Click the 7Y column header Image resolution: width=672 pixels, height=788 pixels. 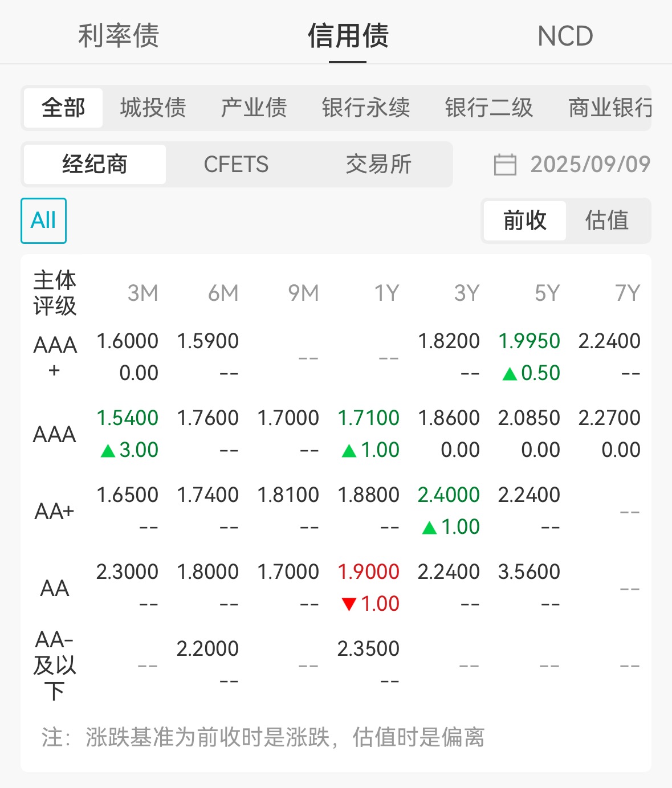(628, 293)
